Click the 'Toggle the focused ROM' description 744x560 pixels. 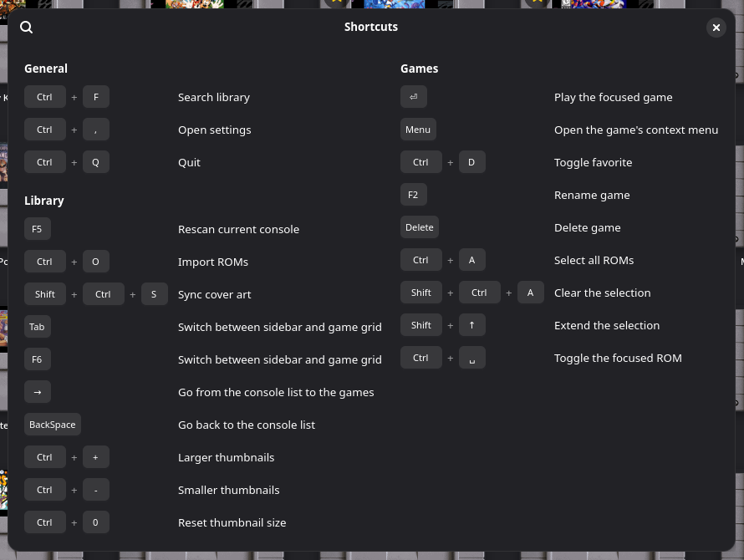point(619,358)
